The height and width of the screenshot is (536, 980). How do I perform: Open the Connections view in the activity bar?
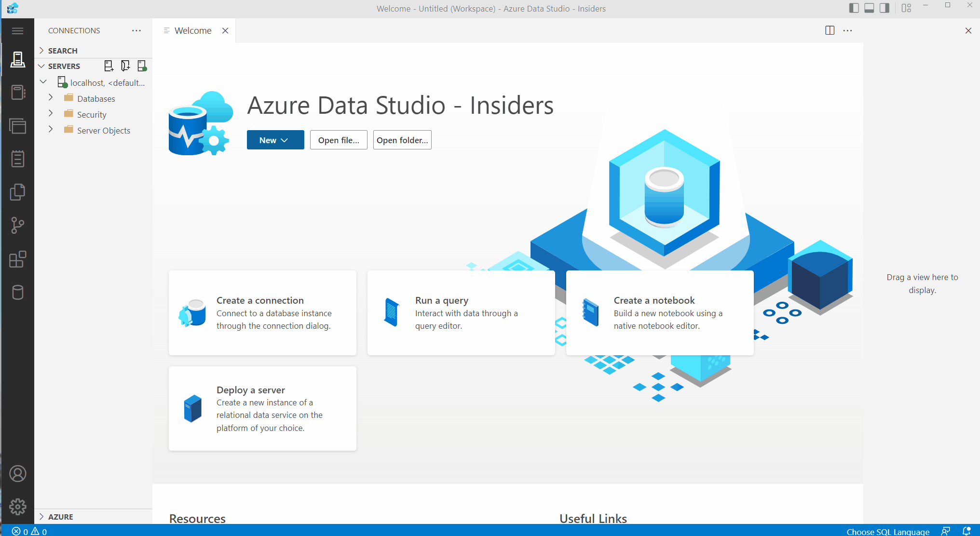point(18,60)
